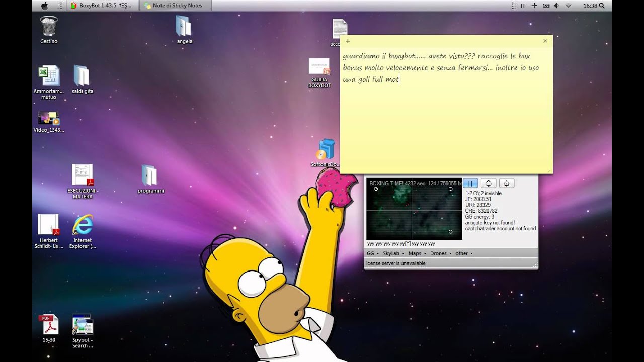Screen dimensions: 644x362
Task: Click the 'captchatrader account not found' message
Action: tap(501, 229)
